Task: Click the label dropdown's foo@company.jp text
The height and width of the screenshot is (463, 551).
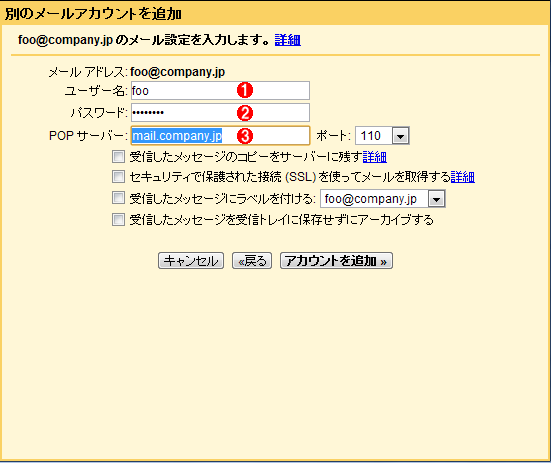Action: (371, 199)
